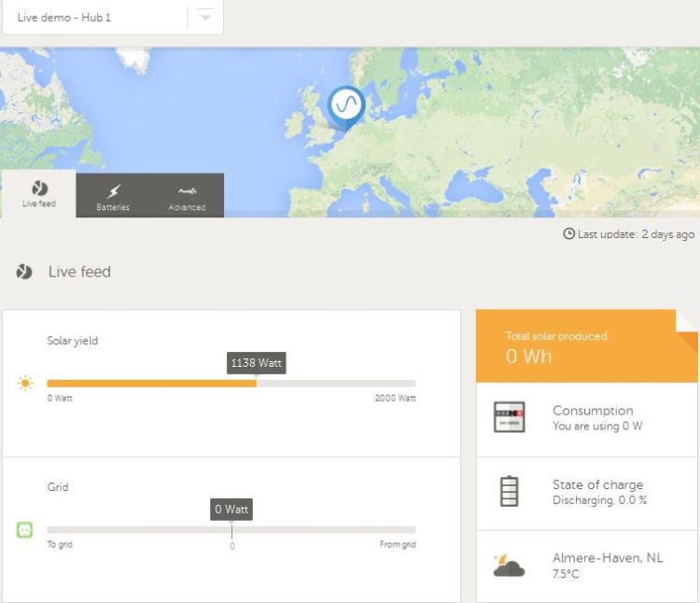Click the sun icon beside Solar yield

tap(25, 383)
